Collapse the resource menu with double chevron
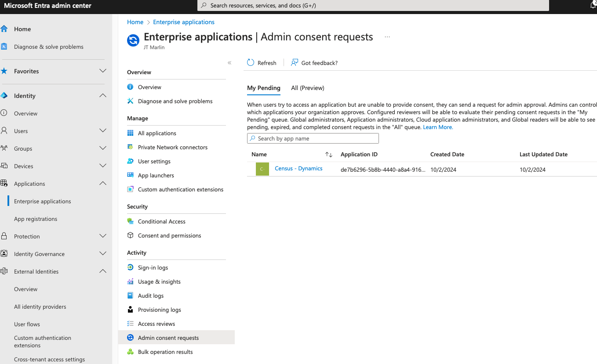 (229, 63)
